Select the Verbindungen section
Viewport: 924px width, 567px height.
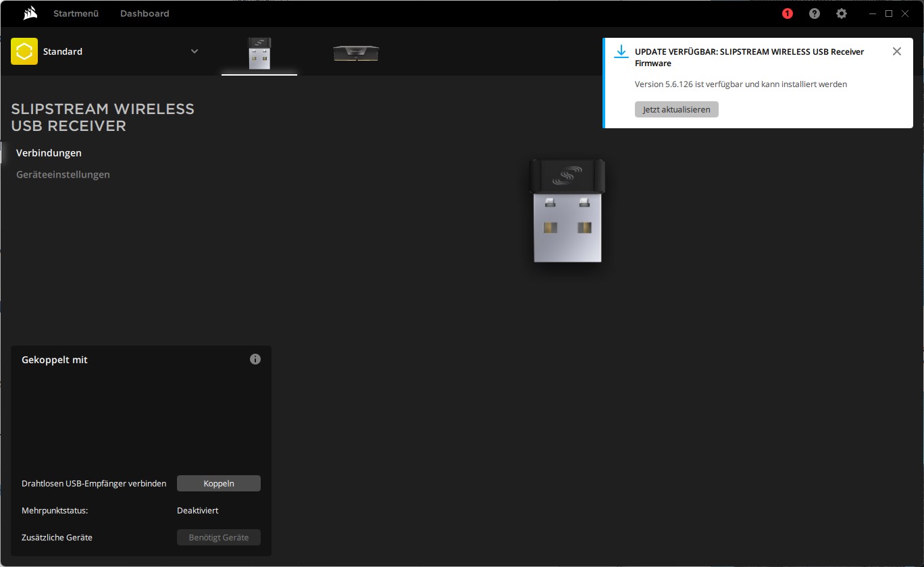click(49, 153)
